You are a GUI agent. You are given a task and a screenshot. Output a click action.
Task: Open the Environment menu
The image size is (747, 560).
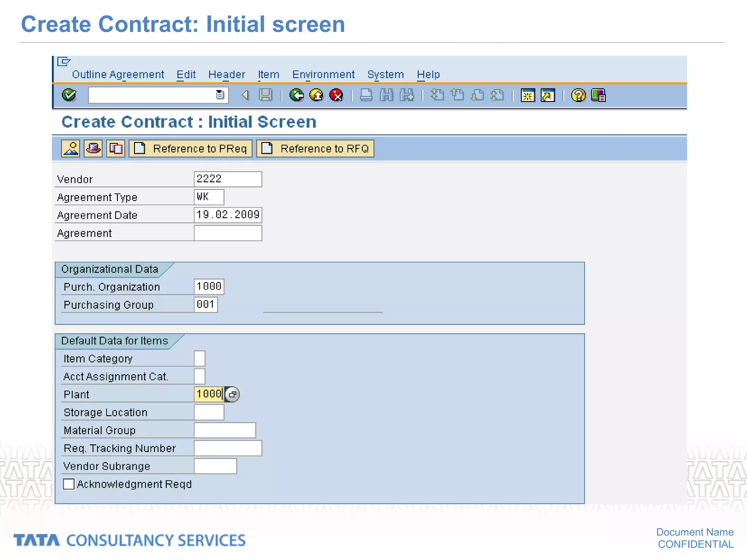pyautogui.click(x=323, y=74)
